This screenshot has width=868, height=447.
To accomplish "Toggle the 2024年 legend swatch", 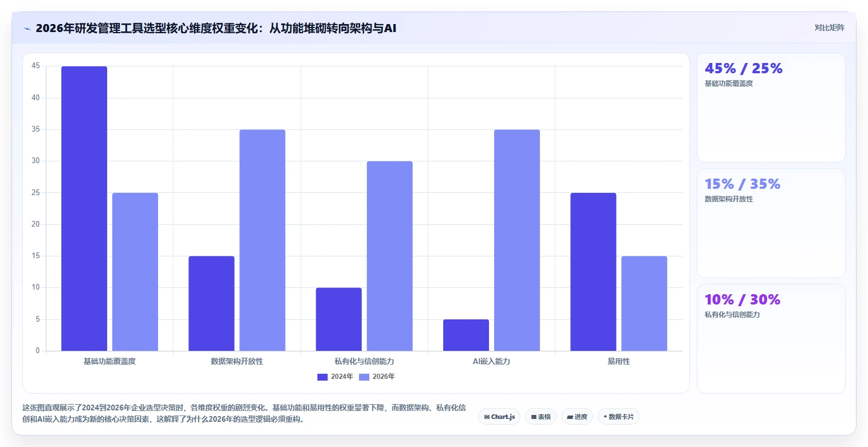I will [x=322, y=377].
